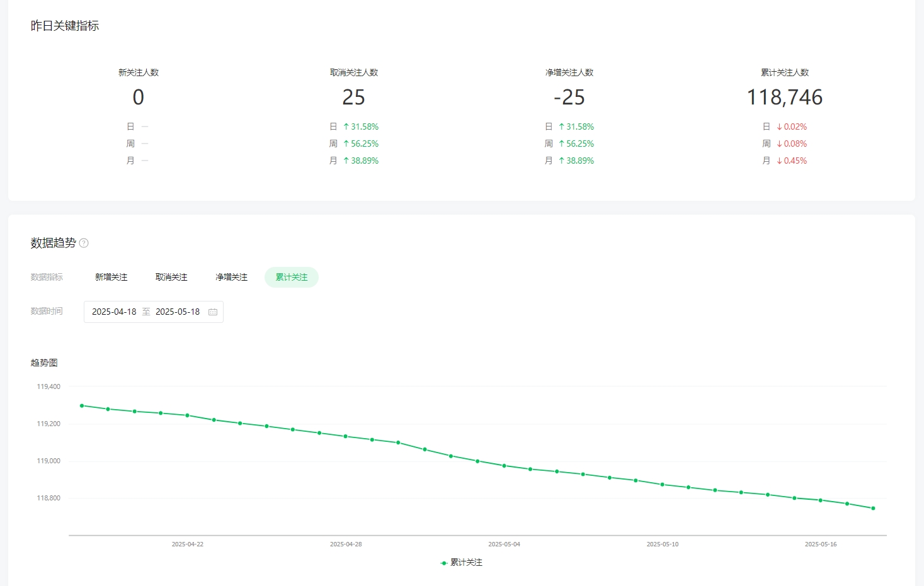Click the y-axis label 119,200
Image resolution: width=924 pixels, height=586 pixels.
[48, 424]
